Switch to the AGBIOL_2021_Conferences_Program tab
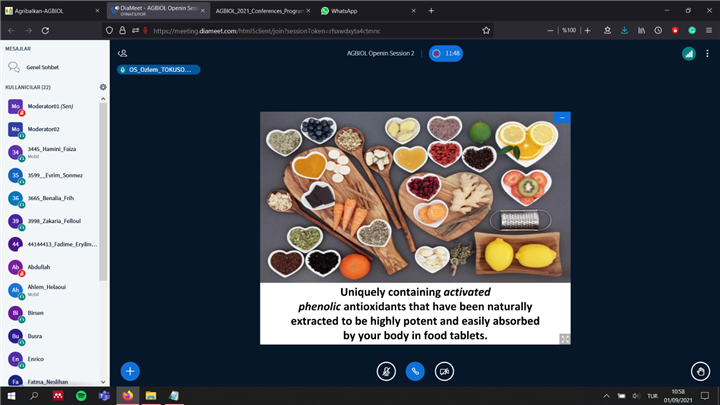The image size is (720, 405). point(263,11)
